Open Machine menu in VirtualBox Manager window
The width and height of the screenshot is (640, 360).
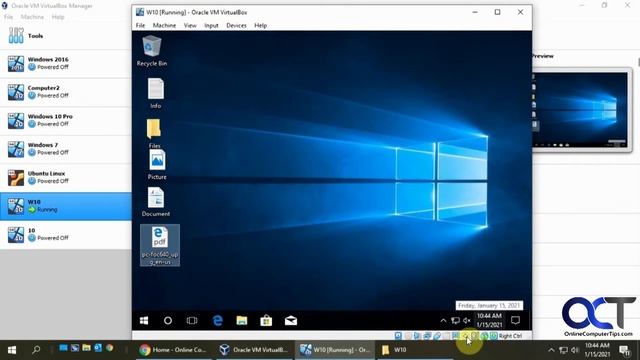click(x=32, y=17)
